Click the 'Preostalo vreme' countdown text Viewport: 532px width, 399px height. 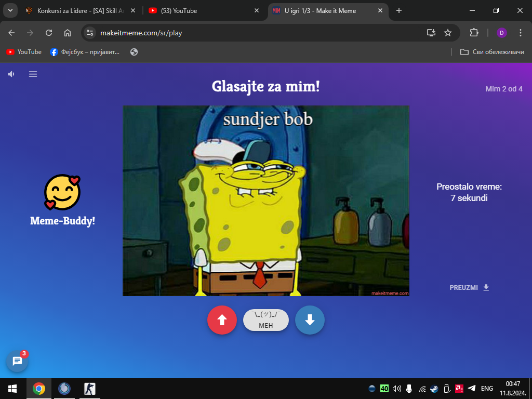(x=469, y=192)
